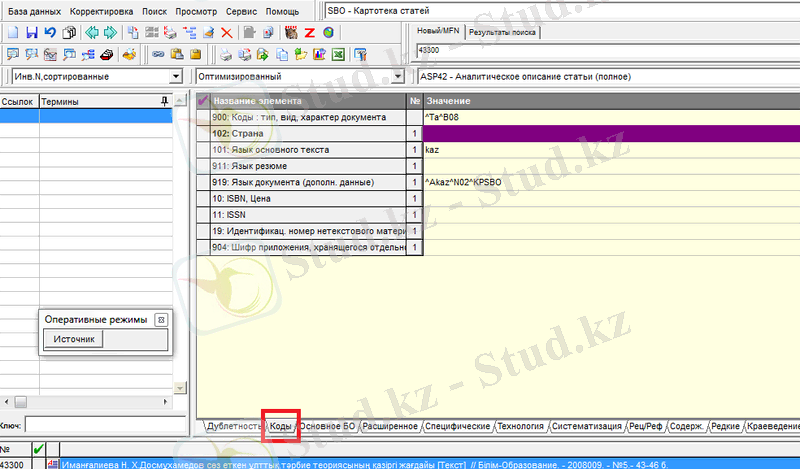This screenshot has height=469, width=800.
Task: Click the red Z toolbar icon
Action: point(310,33)
